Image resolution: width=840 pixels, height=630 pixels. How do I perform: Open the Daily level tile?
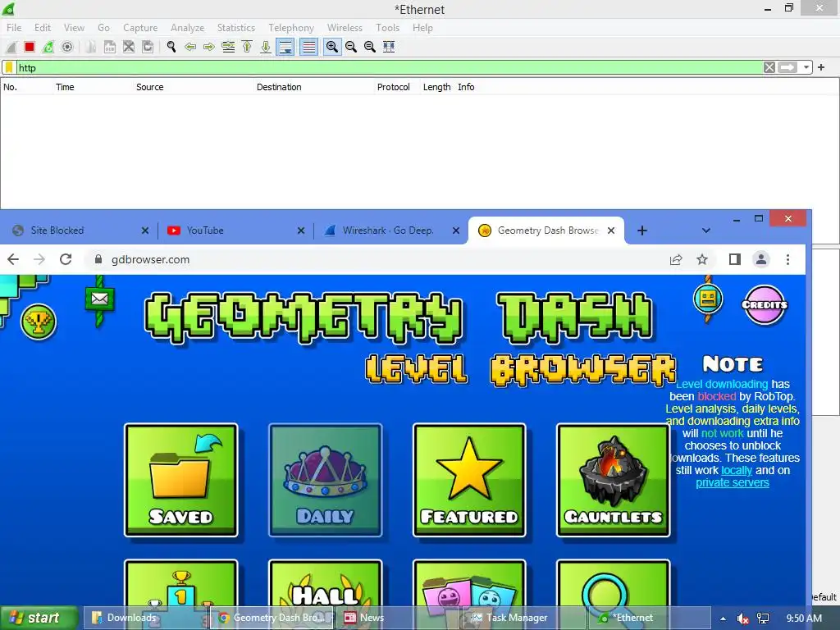[x=325, y=480]
